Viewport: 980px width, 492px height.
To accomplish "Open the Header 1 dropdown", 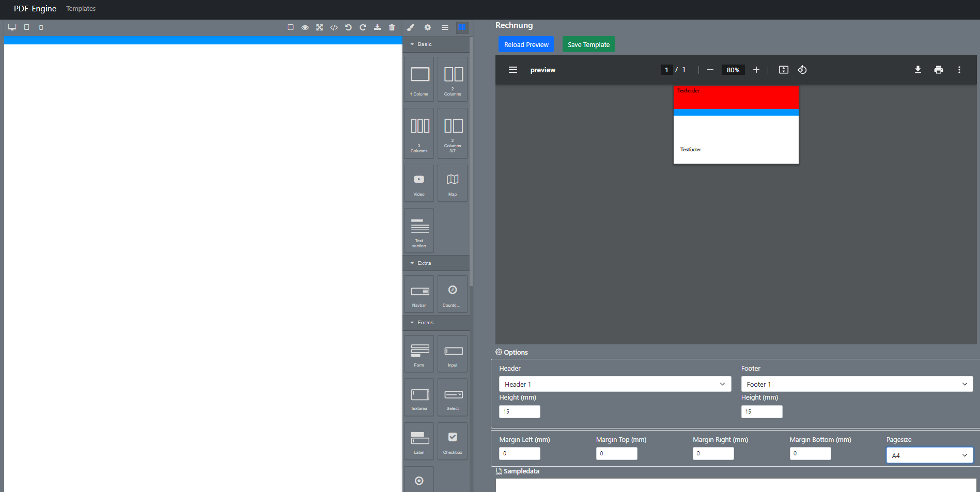I will 615,384.
